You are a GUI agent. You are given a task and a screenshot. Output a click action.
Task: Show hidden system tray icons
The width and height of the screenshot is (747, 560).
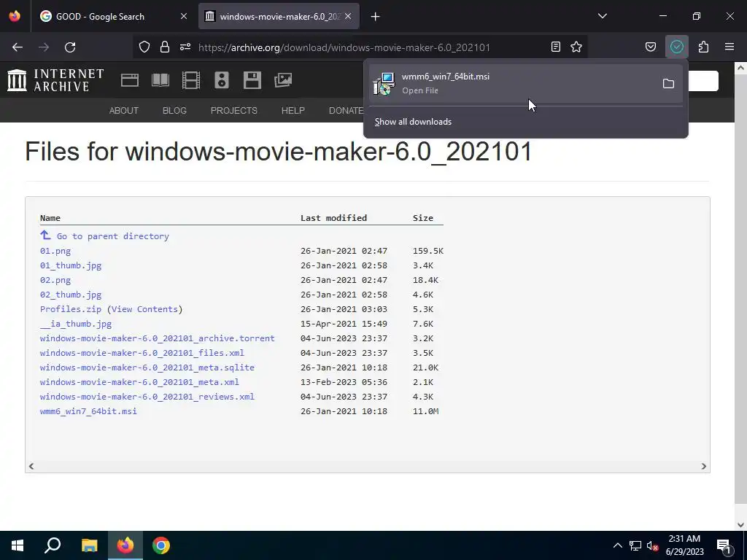617,545
